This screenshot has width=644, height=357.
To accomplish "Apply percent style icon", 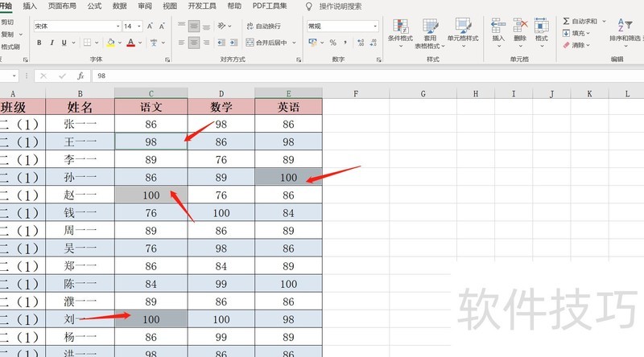I will point(333,43).
